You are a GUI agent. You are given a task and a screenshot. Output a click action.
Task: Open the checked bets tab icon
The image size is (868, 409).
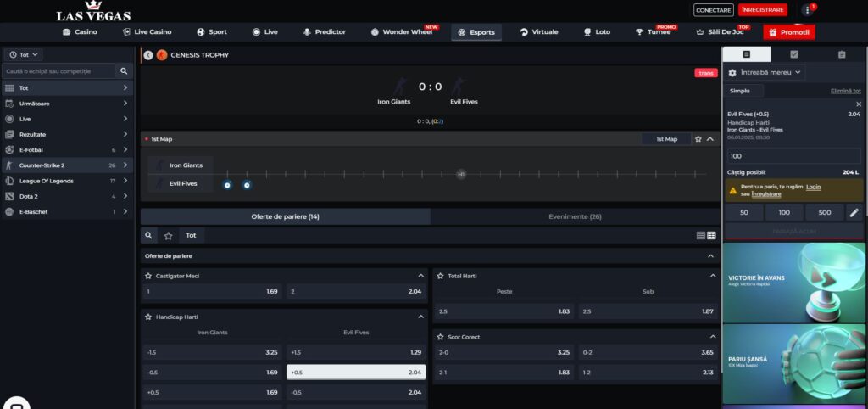coord(793,54)
